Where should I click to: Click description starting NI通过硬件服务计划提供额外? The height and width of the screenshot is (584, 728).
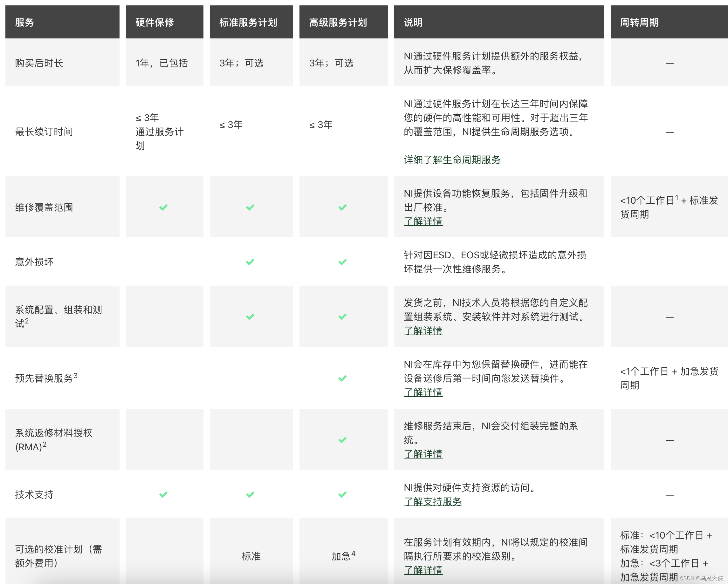pyautogui.click(x=494, y=63)
